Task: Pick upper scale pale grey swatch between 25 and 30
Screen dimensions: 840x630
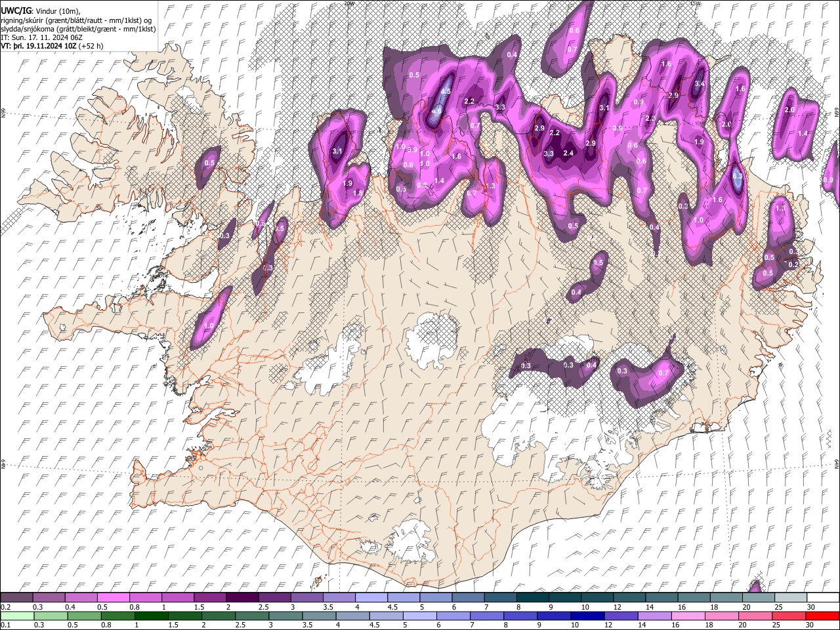Action: (x=790, y=597)
